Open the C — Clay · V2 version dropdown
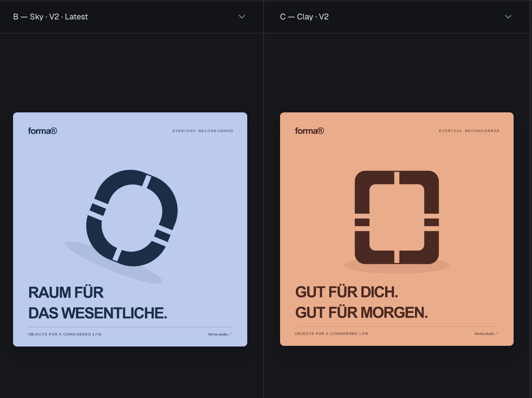This screenshot has height=398, width=532. click(396, 17)
